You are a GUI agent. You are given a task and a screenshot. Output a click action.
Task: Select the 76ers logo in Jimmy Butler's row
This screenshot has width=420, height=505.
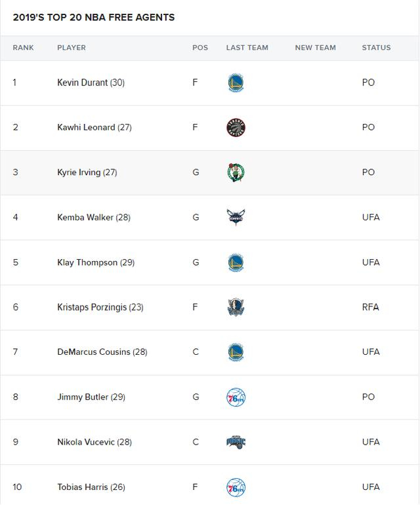pos(236,397)
